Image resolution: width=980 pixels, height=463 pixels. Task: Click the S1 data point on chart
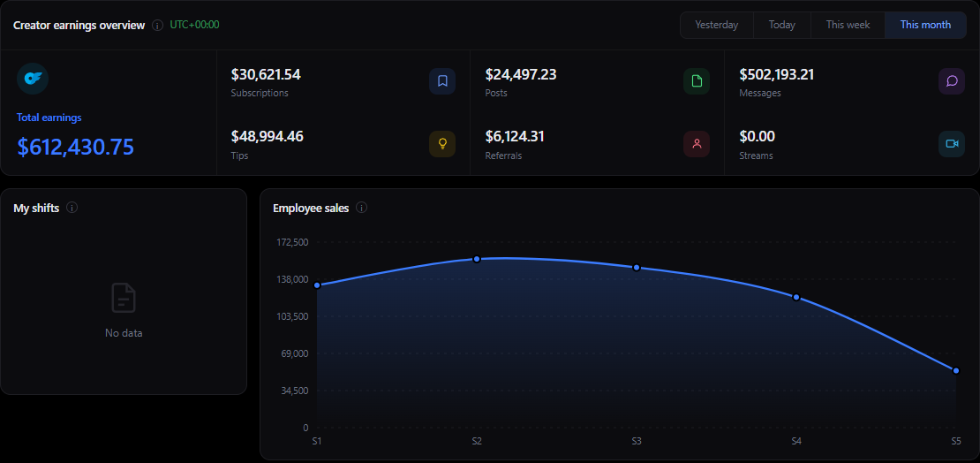coord(317,285)
